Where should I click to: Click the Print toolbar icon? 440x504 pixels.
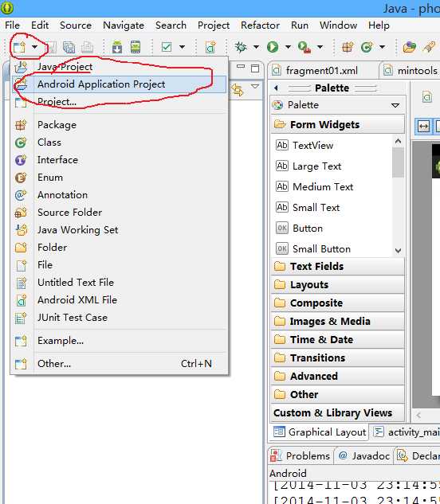click(x=87, y=47)
